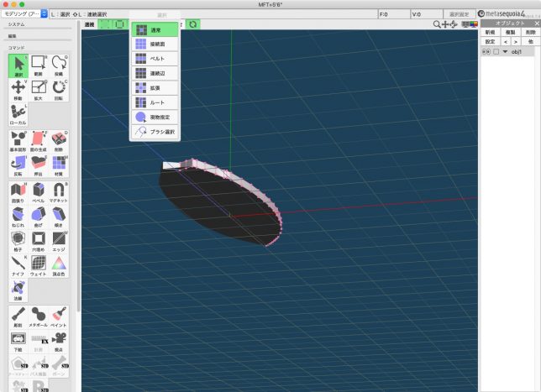Expand the 編集 panel section
The width and height of the screenshot is (541, 392).
click(x=13, y=36)
